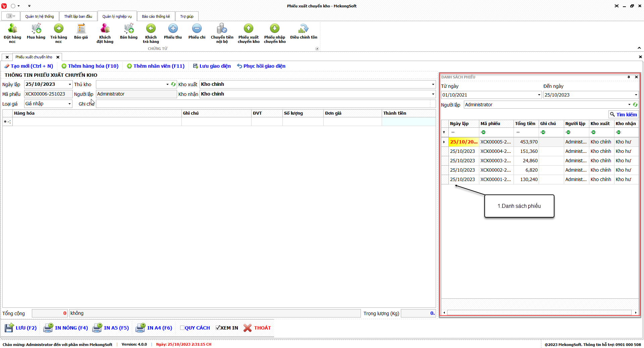Open the Loại giá dropdown

(x=69, y=104)
